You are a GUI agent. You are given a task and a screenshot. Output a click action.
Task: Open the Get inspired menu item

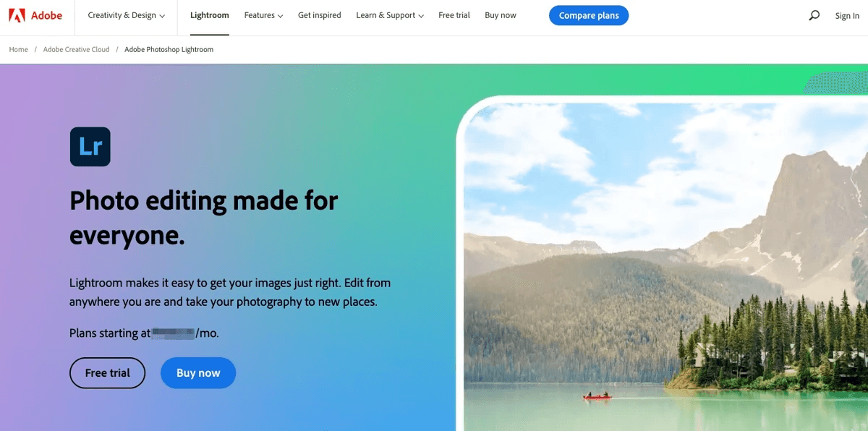click(x=319, y=15)
